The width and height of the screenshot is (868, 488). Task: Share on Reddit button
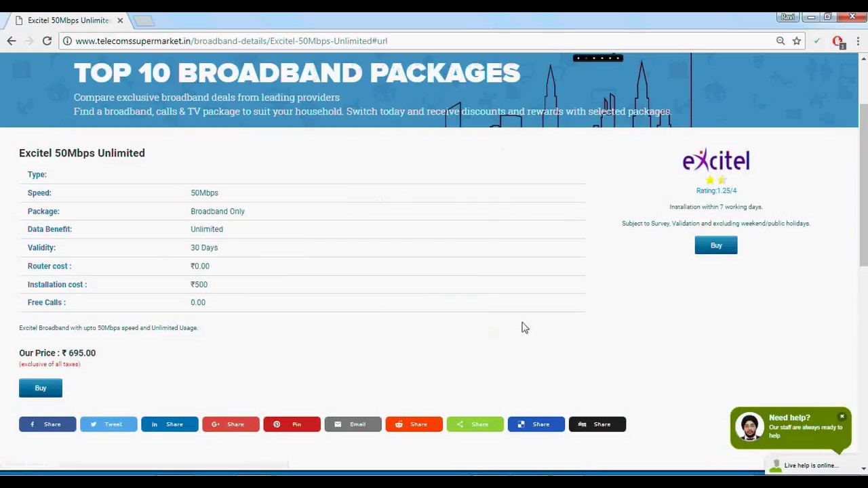[x=414, y=424]
